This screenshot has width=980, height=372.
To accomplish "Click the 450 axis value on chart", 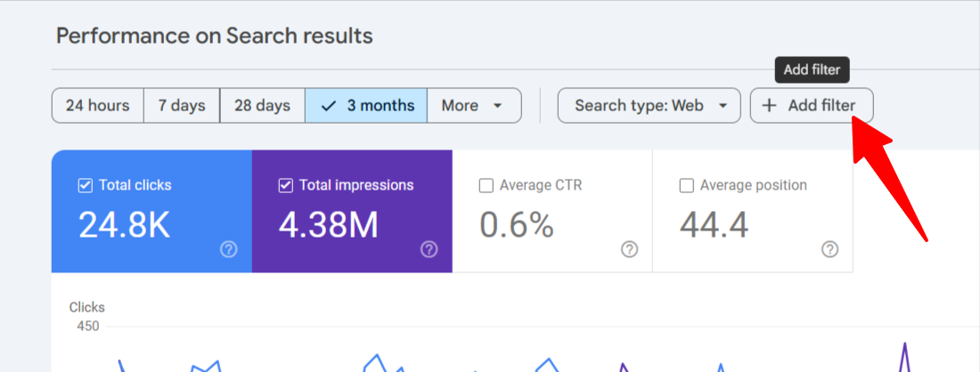I will tap(88, 326).
